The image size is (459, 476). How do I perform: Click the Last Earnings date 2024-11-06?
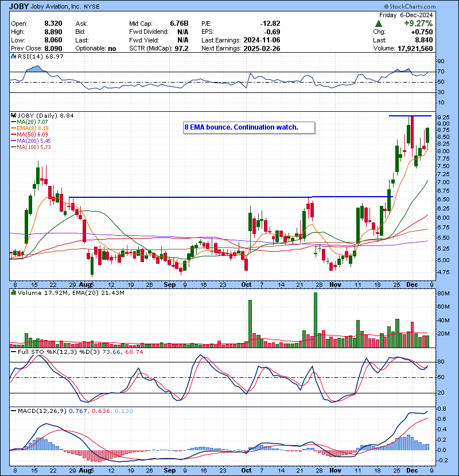(262, 40)
